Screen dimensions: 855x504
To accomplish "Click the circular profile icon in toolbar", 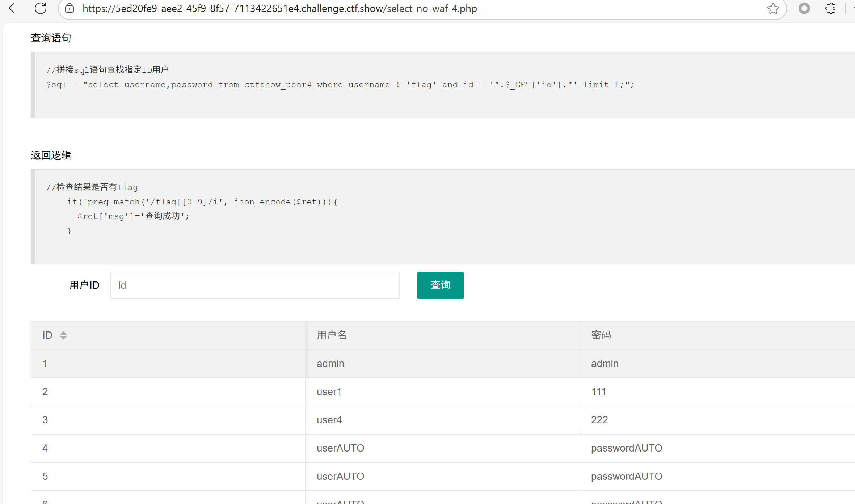I will click(804, 8).
